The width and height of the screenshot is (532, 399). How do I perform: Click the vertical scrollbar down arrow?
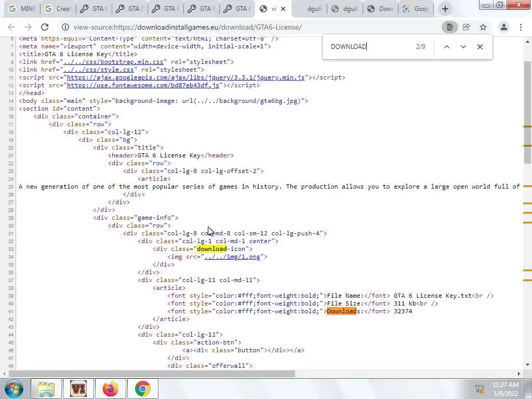click(x=527, y=365)
